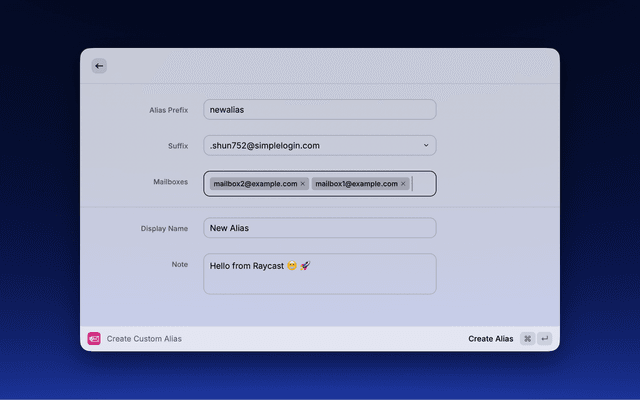Click the Mailboxes field label
The height and width of the screenshot is (400, 640).
coord(167,182)
